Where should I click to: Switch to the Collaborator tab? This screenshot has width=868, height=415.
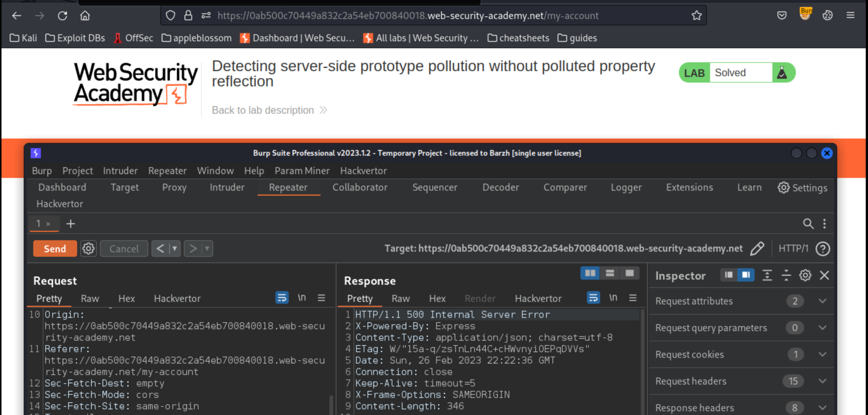pos(360,187)
